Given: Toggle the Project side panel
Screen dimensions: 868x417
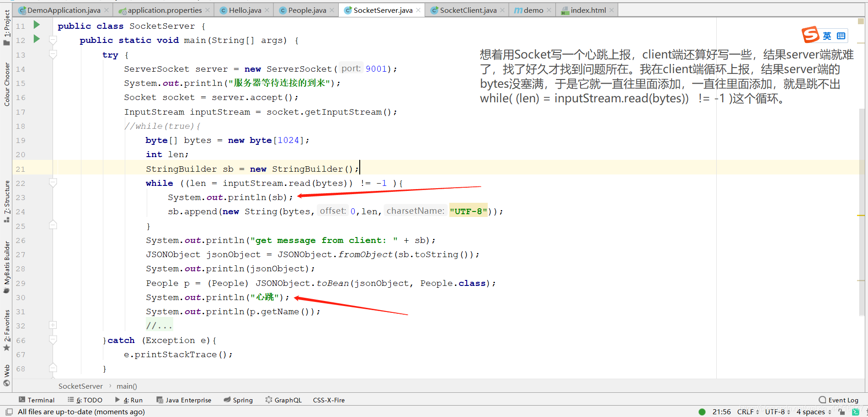Looking at the screenshot, I should click(x=6, y=27).
